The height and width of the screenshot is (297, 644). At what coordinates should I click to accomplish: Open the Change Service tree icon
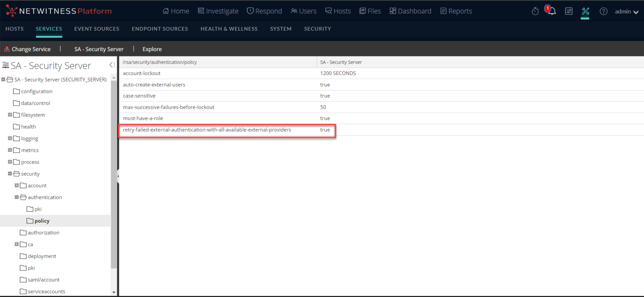click(x=7, y=48)
